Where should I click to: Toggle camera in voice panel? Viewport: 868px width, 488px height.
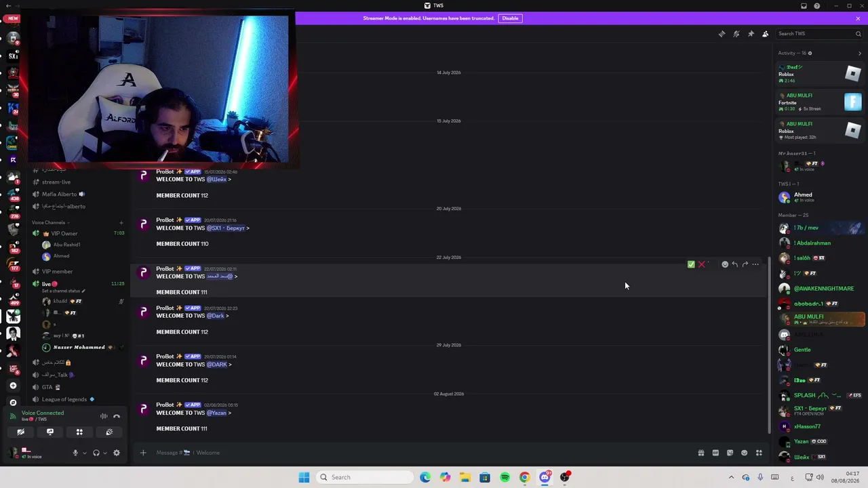20,432
